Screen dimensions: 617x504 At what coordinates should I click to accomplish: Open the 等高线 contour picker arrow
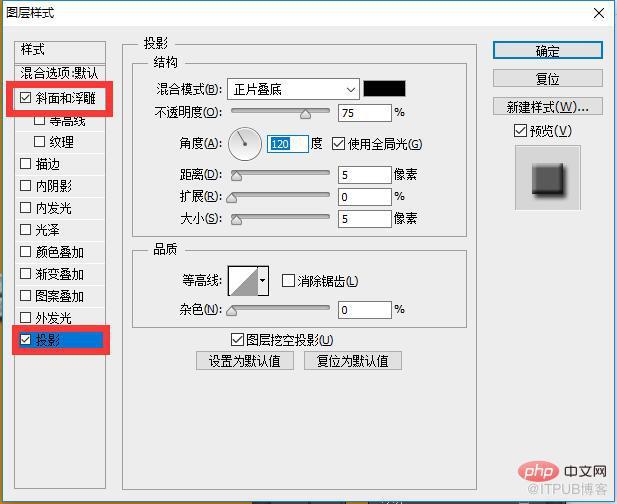coord(263,281)
